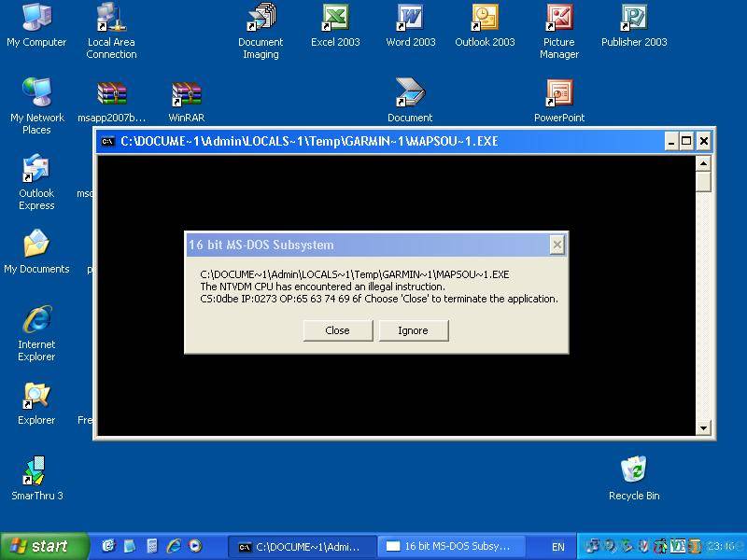Click the console scrollbar down arrow
Viewport: 747px width, 560px height.
(704, 427)
